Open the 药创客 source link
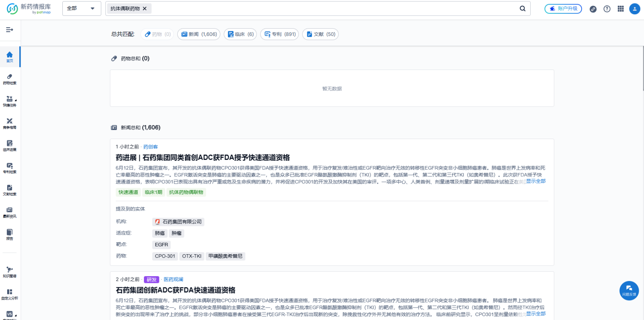The width and height of the screenshot is (644, 320). 150,147
